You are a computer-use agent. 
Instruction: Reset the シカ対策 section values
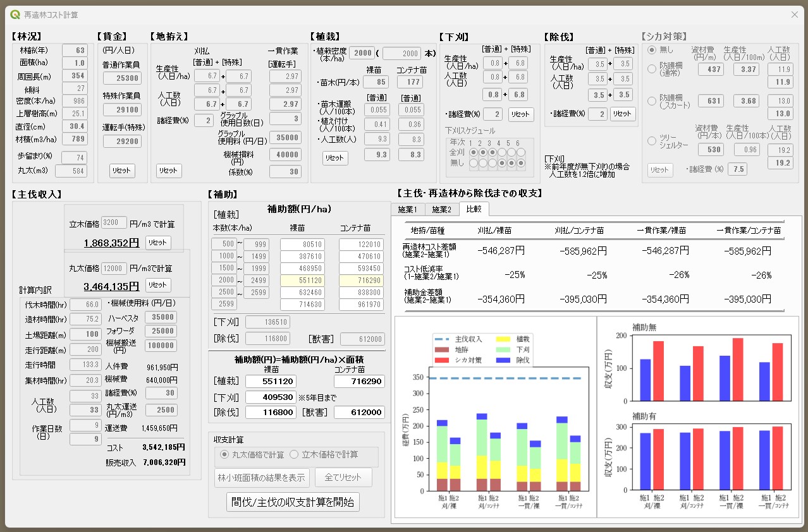point(660,170)
